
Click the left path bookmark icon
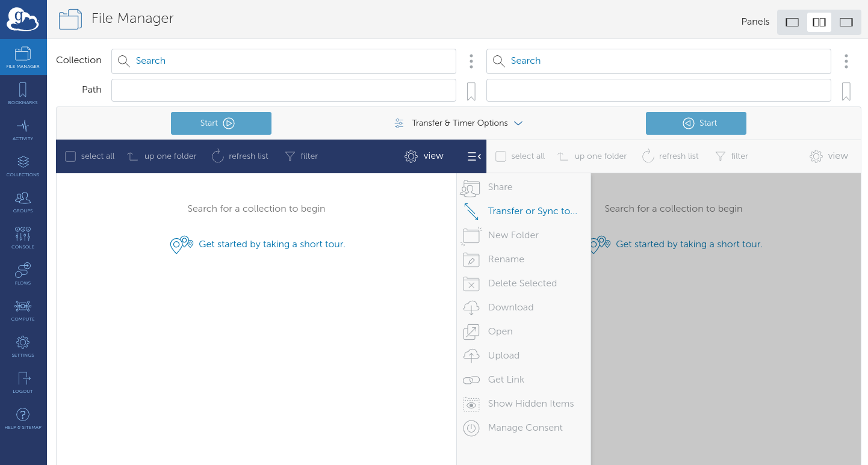pyautogui.click(x=471, y=91)
